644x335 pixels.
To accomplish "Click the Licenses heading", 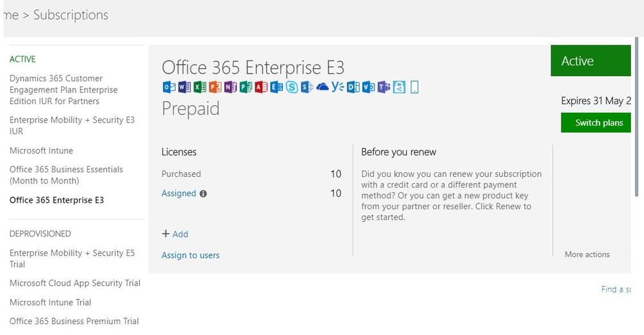I will tap(179, 152).
